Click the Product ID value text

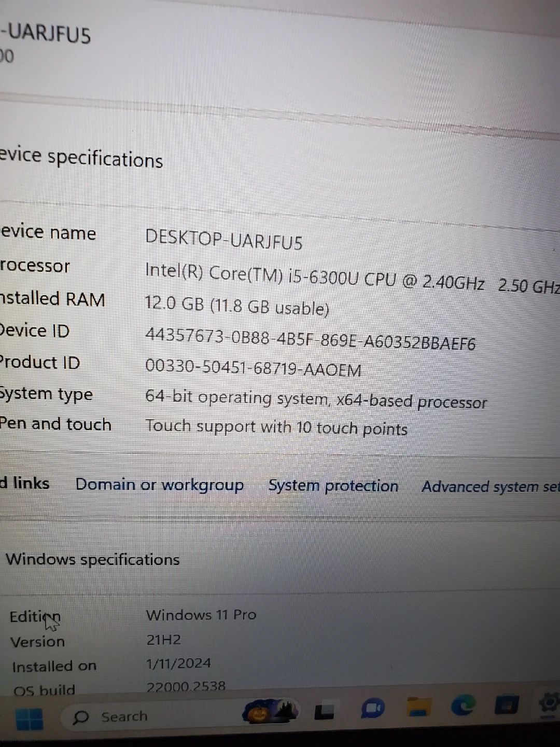click(x=253, y=368)
